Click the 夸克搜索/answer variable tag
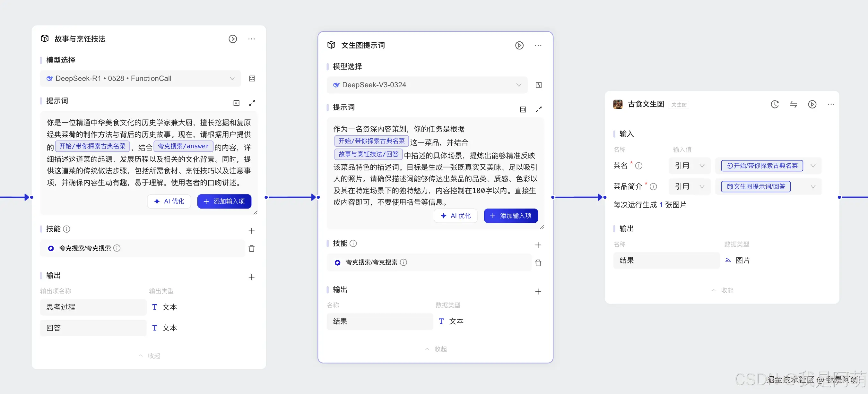Screen dimensions: 868x394 click(183, 146)
